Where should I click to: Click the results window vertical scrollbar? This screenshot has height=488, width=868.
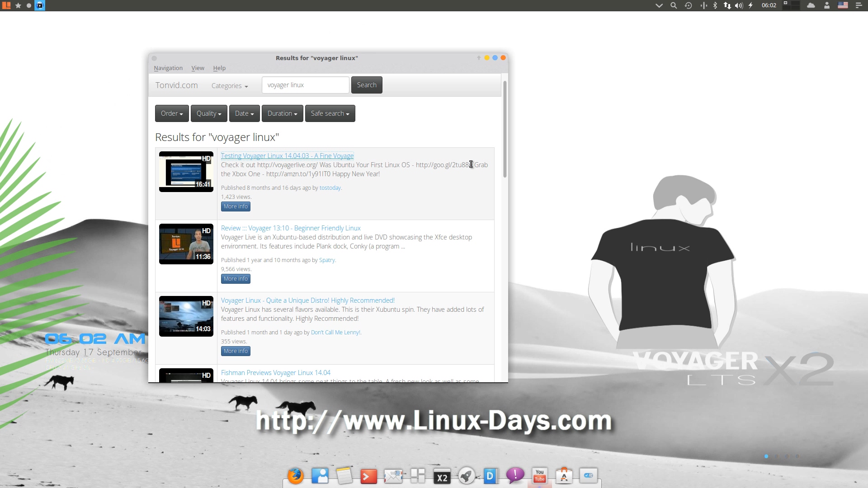coord(505,130)
